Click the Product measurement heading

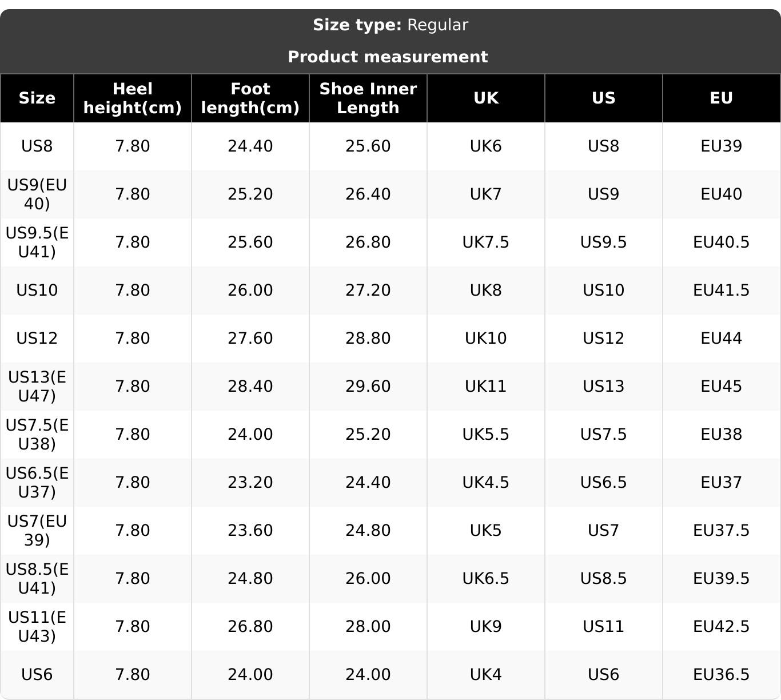pyautogui.click(x=388, y=57)
